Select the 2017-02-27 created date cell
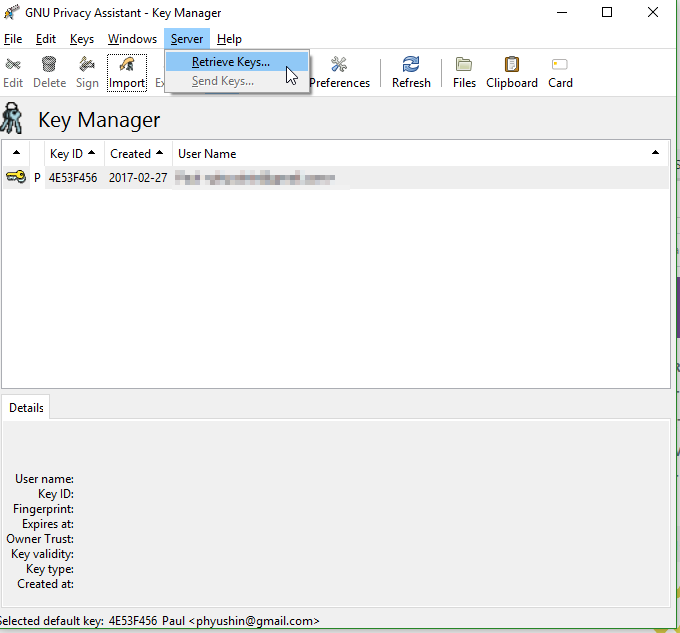 tap(138, 178)
